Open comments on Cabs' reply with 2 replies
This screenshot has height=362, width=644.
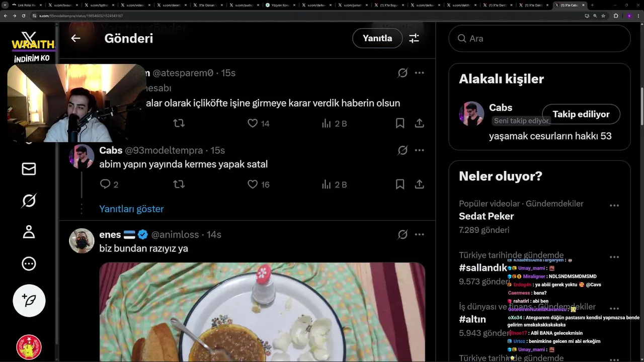[109, 185]
